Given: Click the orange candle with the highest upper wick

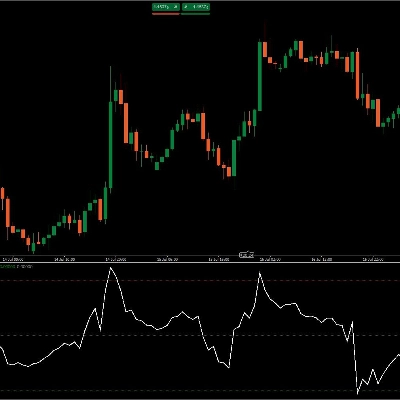Looking at the screenshot, I should [x=265, y=49].
